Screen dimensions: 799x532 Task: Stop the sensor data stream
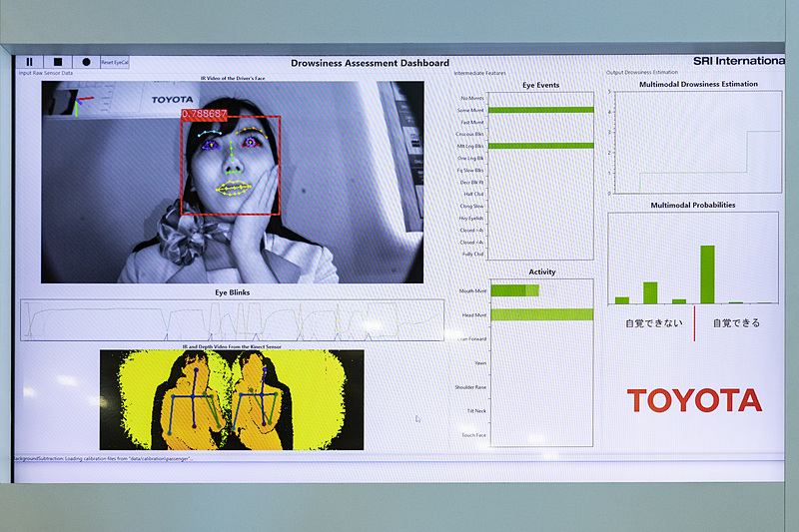pyautogui.click(x=58, y=62)
